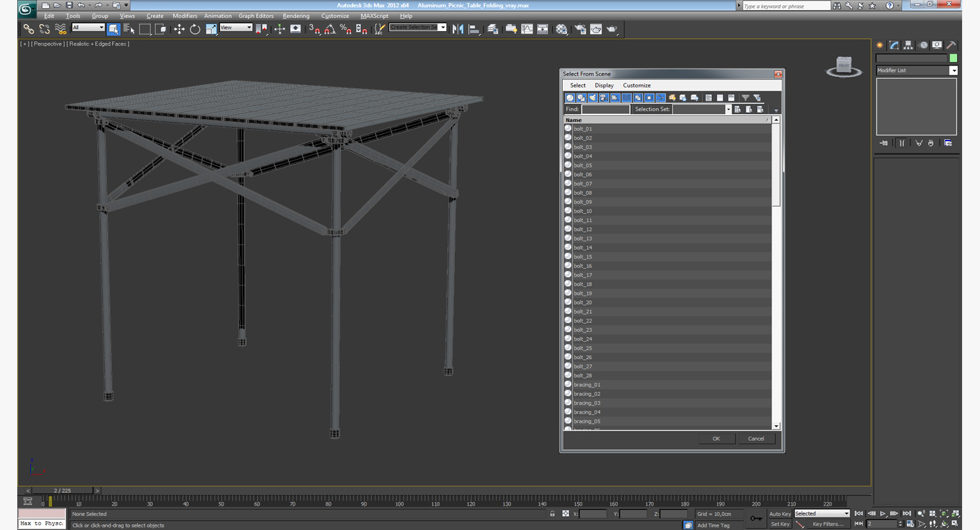
Task: Open the Graph Editors menu
Action: tap(256, 16)
